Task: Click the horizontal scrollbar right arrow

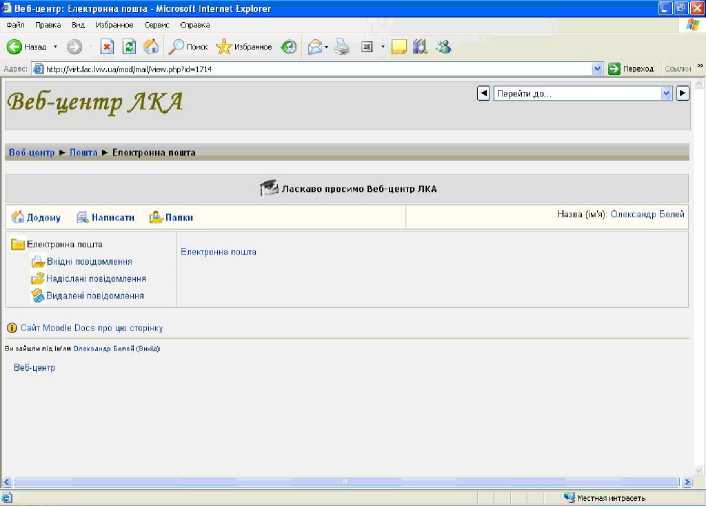Action: coord(687,482)
